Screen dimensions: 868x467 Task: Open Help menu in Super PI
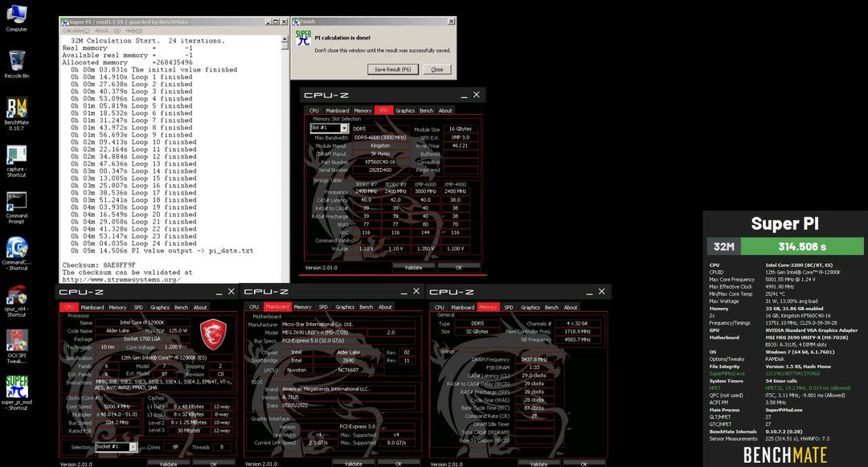(x=133, y=31)
